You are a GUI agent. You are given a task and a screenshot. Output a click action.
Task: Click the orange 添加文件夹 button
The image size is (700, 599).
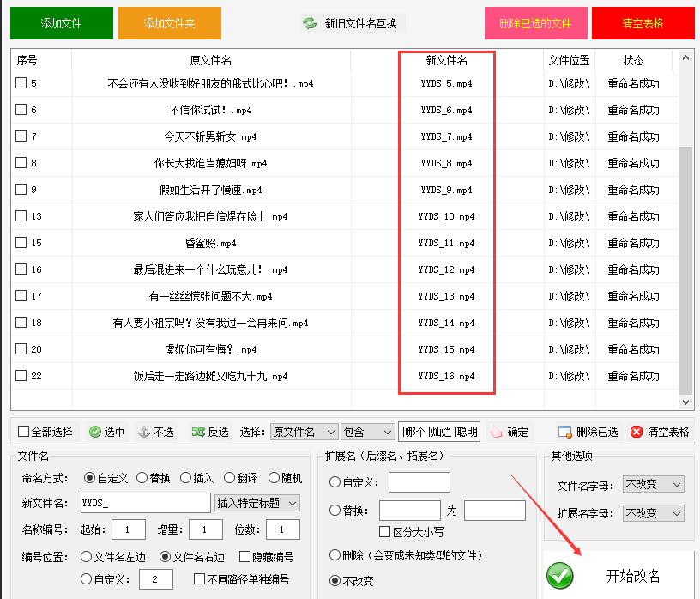(170, 23)
